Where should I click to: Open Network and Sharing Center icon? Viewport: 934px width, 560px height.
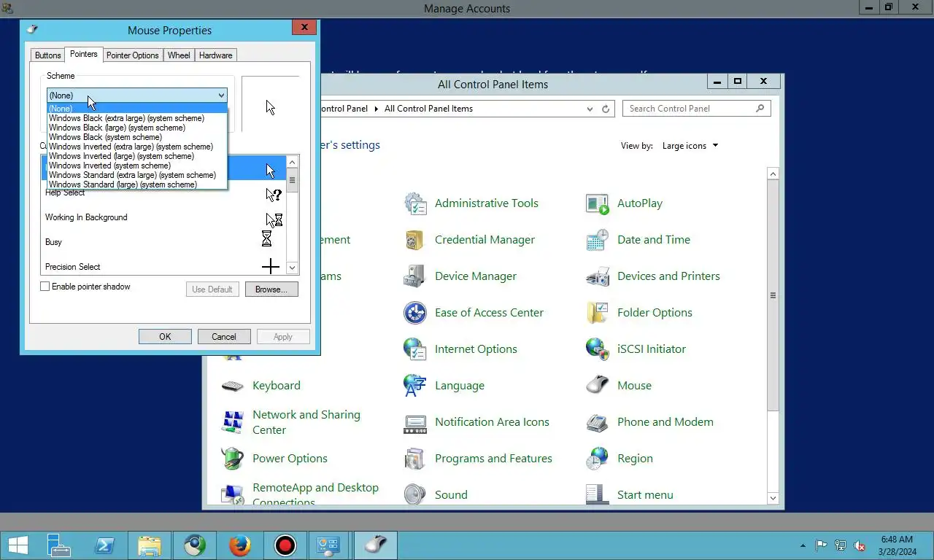coord(233,422)
